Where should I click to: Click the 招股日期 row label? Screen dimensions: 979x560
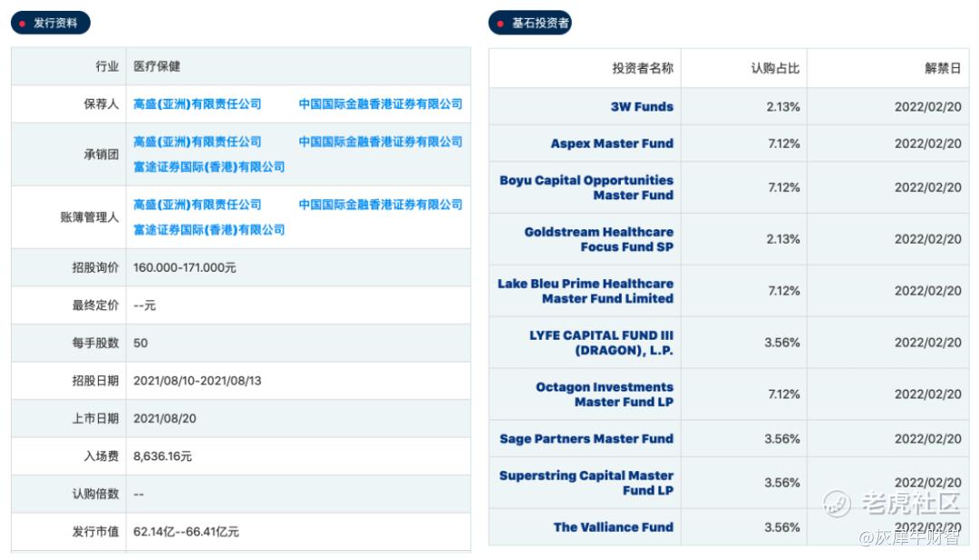[95, 381]
